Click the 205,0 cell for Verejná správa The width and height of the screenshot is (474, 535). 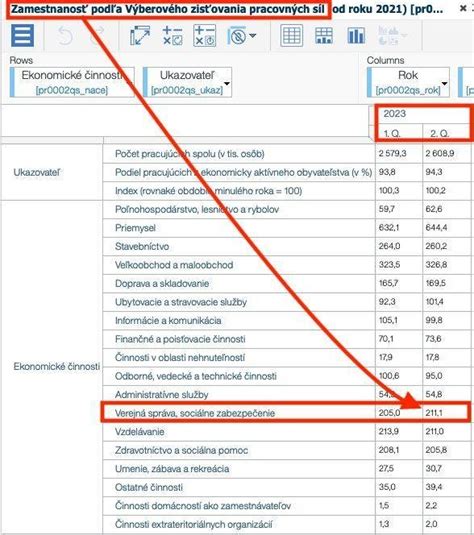[x=399, y=413]
